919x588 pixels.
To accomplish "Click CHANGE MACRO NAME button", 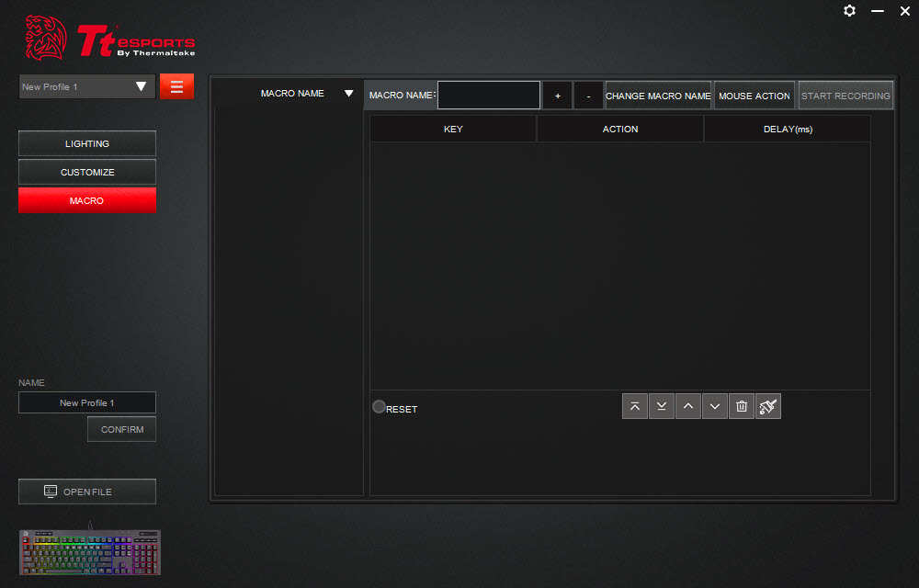I will point(658,96).
